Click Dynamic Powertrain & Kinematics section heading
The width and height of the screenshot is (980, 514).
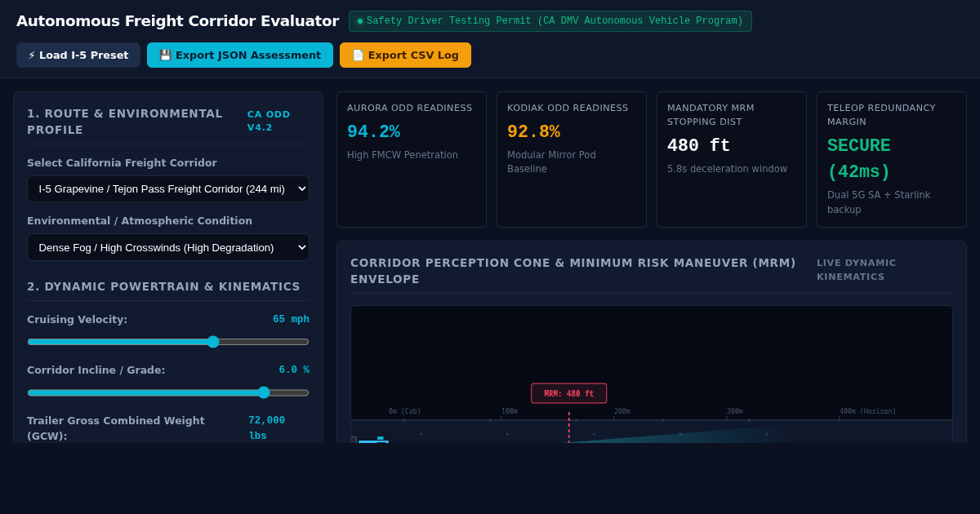(x=163, y=286)
